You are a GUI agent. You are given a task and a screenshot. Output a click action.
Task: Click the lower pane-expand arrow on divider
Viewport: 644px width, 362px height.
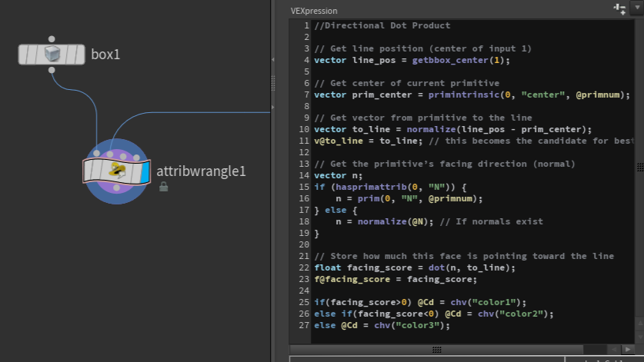pyautogui.click(x=273, y=108)
